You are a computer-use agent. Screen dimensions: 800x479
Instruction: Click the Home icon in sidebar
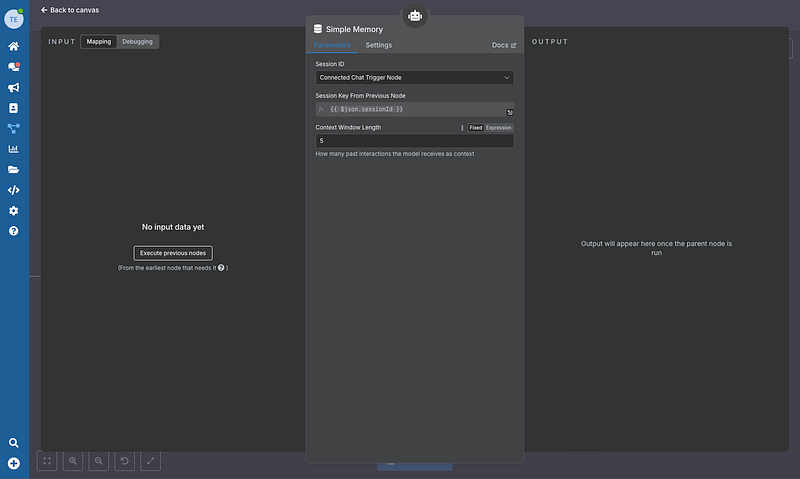14,46
